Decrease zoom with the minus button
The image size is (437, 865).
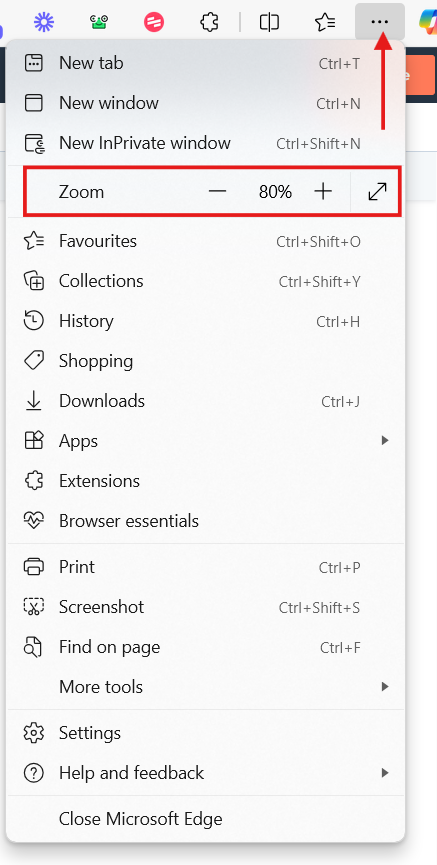click(218, 191)
